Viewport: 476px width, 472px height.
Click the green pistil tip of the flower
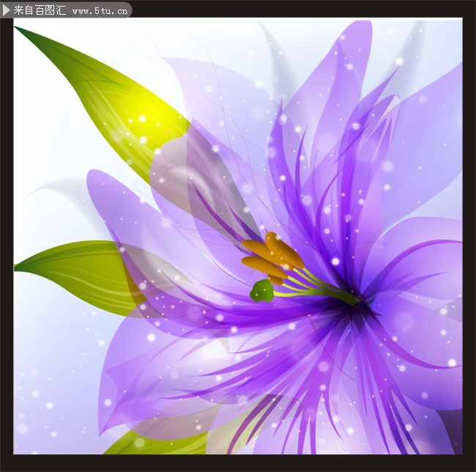click(262, 291)
